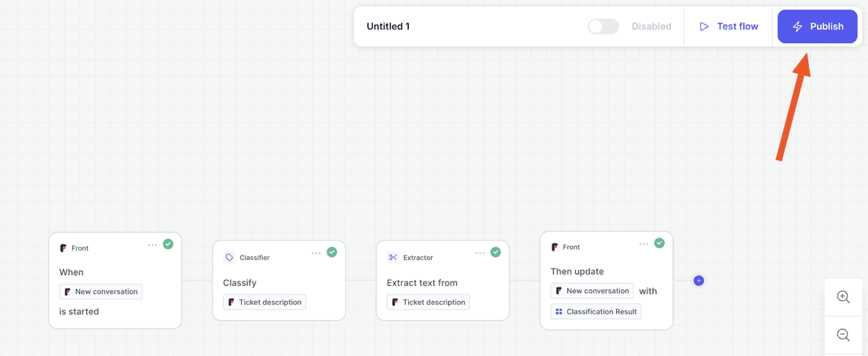Viewport: 868px width, 356px height.
Task: Toggle the Disabled flow switch
Action: pos(604,26)
